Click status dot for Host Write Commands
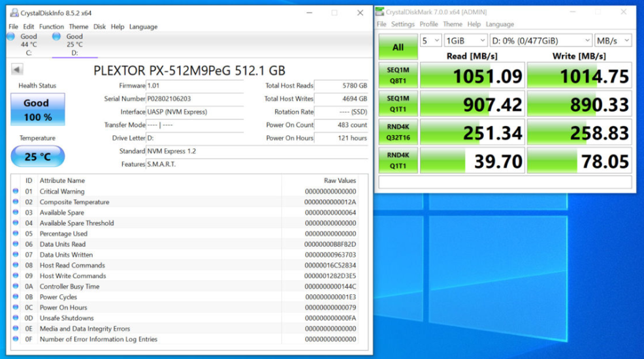 click(16, 275)
